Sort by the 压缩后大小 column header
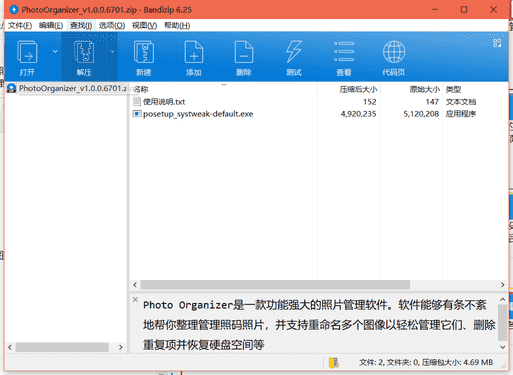This screenshot has height=375, width=513. click(358, 89)
